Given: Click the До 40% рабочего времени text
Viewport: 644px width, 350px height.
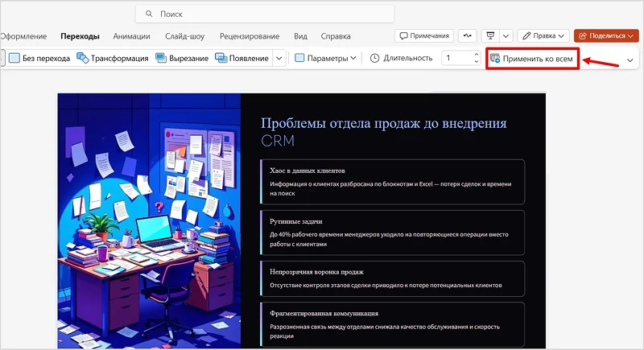Looking at the screenshot, I should point(389,239).
